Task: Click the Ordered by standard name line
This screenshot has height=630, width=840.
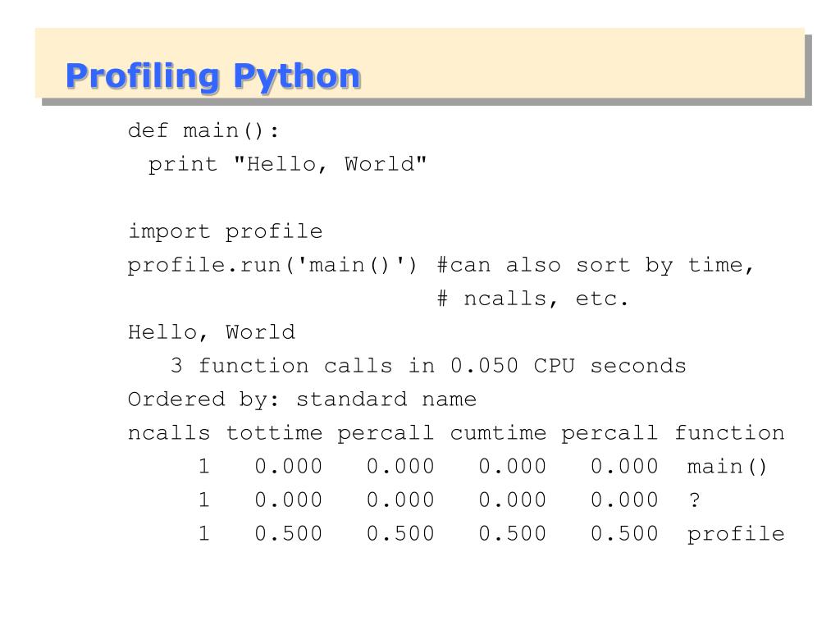Action: tap(302, 399)
